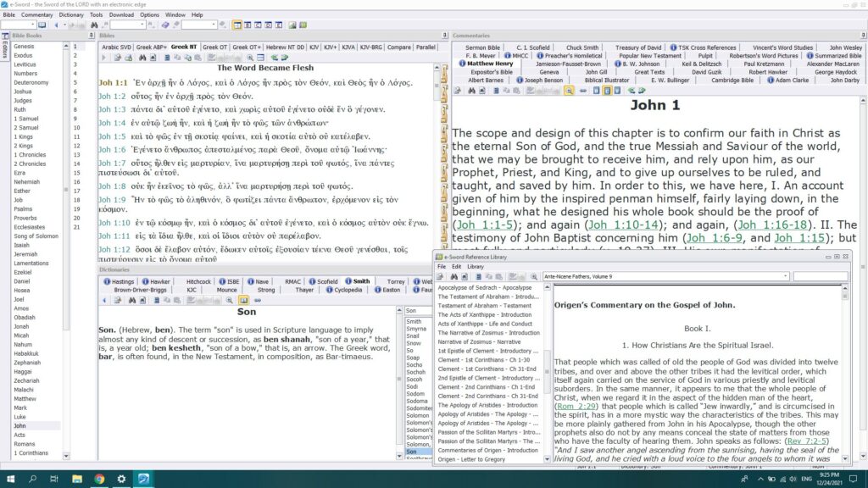This screenshot has height=488, width=868.
Task: Launch Chrome from the taskbar
Action: coord(99,479)
